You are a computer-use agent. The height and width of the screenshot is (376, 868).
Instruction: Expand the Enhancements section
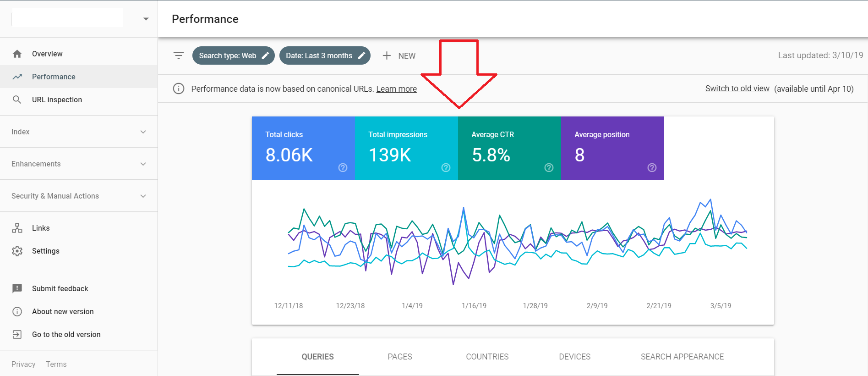(x=79, y=164)
